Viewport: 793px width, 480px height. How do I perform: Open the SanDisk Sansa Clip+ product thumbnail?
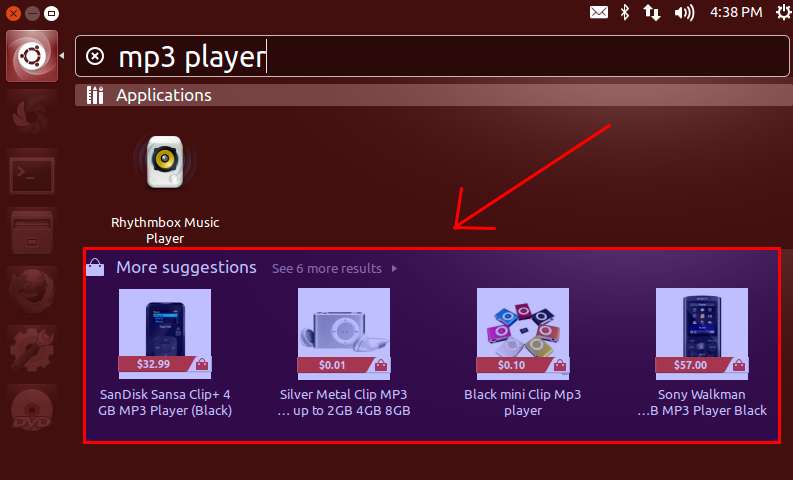pos(165,334)
